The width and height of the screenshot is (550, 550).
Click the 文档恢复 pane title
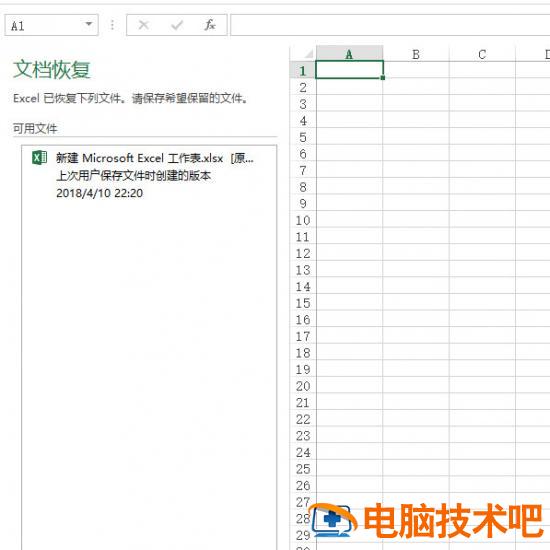point(52,69)
